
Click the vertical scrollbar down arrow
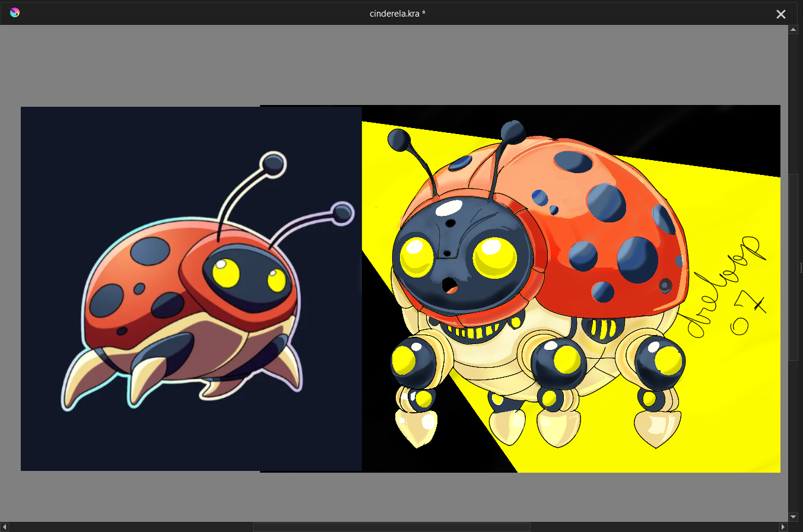pos(794,517)
